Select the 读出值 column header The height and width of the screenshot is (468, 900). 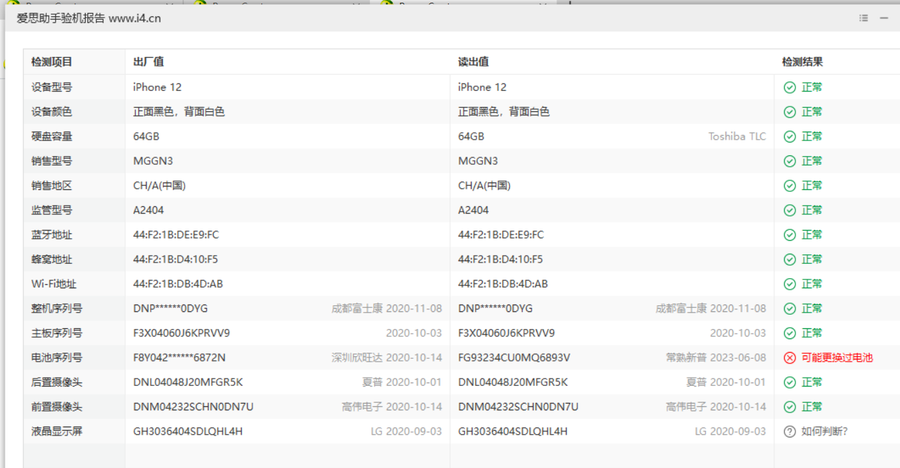click(x=474, y=62)
